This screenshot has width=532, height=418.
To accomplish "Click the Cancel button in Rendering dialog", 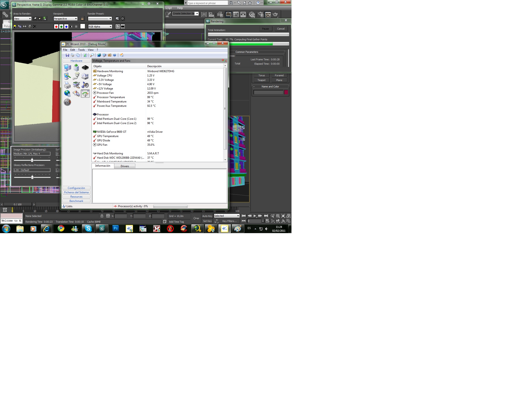I will 281,29.
